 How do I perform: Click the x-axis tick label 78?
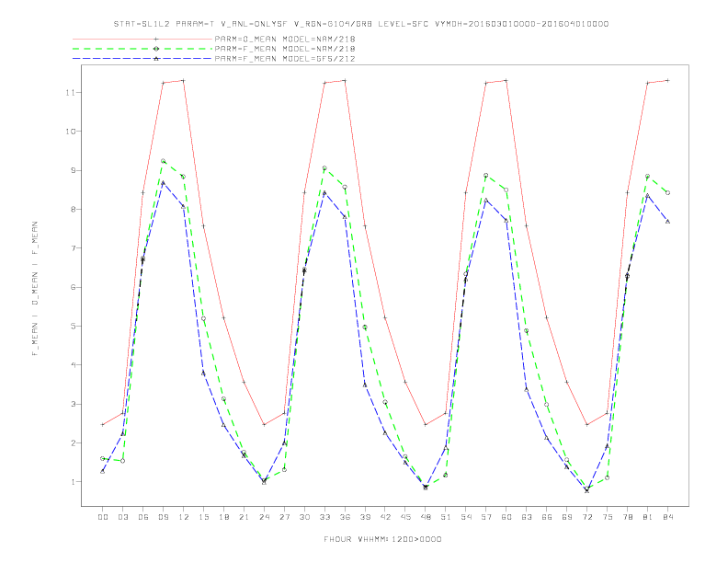click(x=627, y=517)
